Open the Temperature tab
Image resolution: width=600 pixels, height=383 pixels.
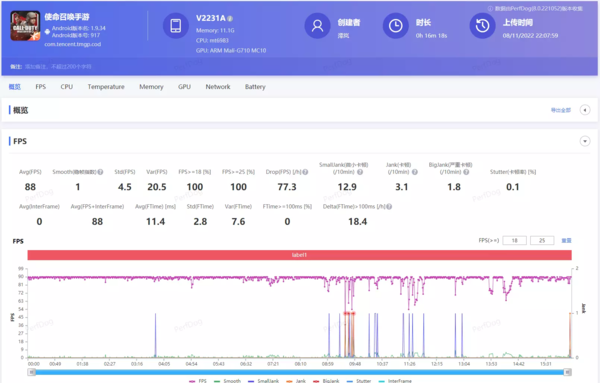coord(106,87)
